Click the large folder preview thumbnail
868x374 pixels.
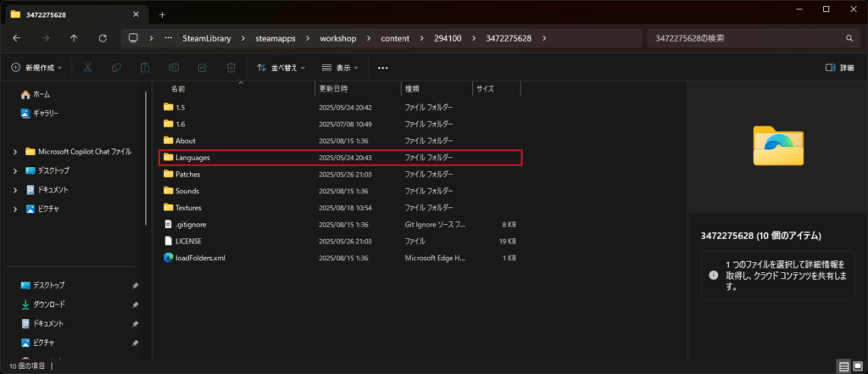click(778, 145)
